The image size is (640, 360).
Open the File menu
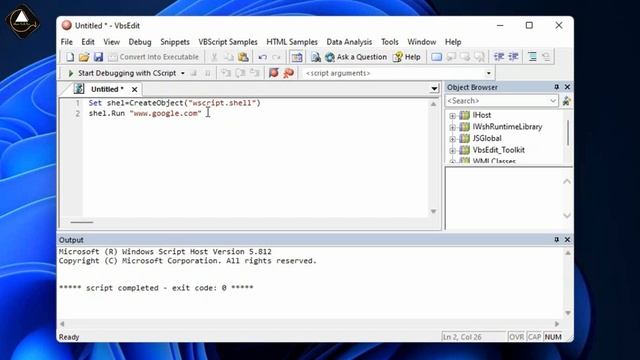(x=67, y=42)
